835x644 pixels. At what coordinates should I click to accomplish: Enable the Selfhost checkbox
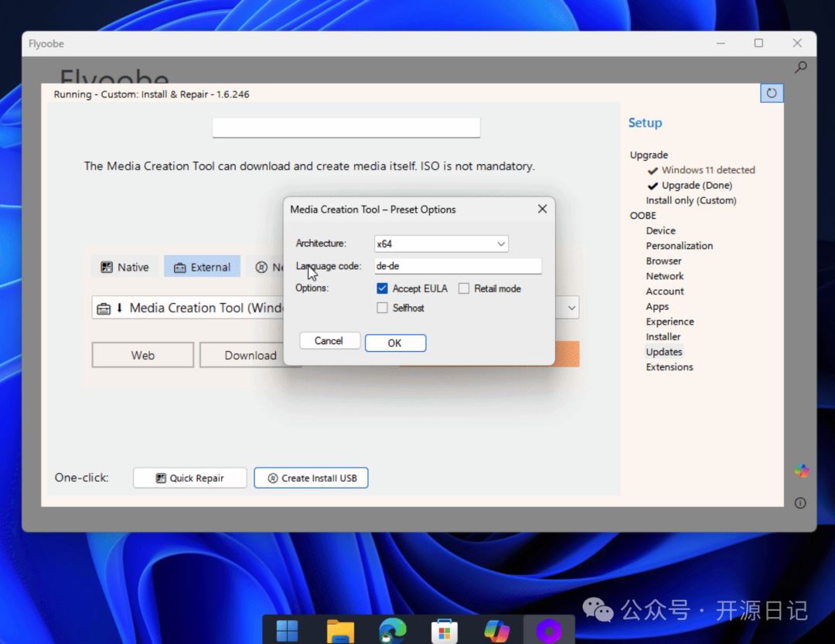pos(382,308)
